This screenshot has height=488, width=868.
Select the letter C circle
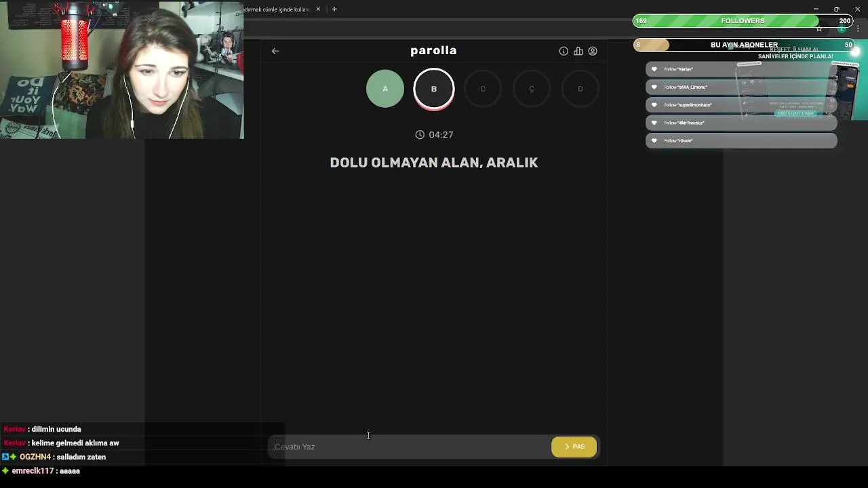[x=483, y=89]
